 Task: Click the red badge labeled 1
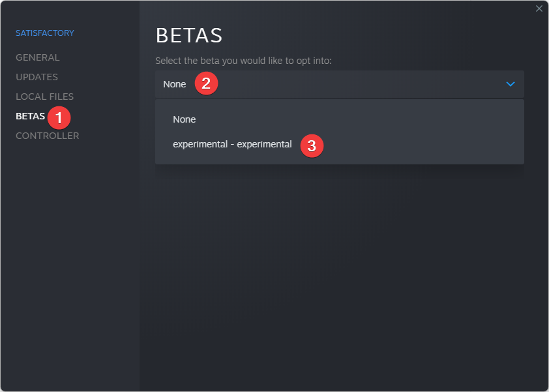tap(59, 117)
